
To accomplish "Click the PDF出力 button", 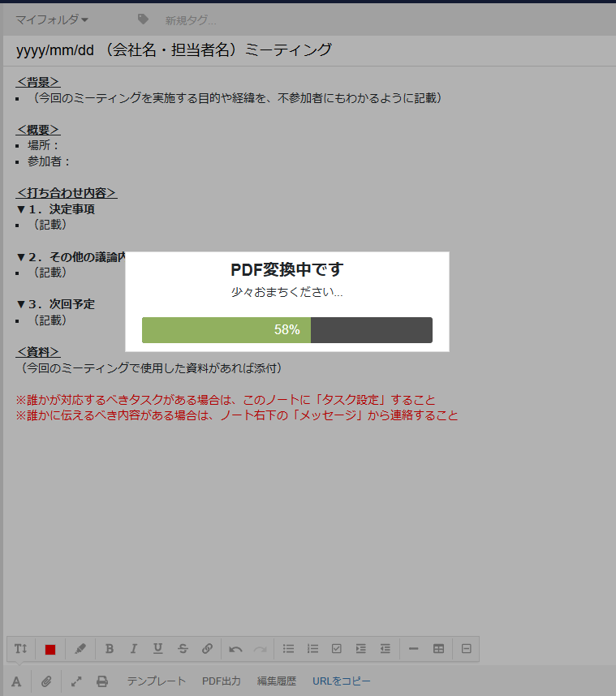I will coord(222,681).
